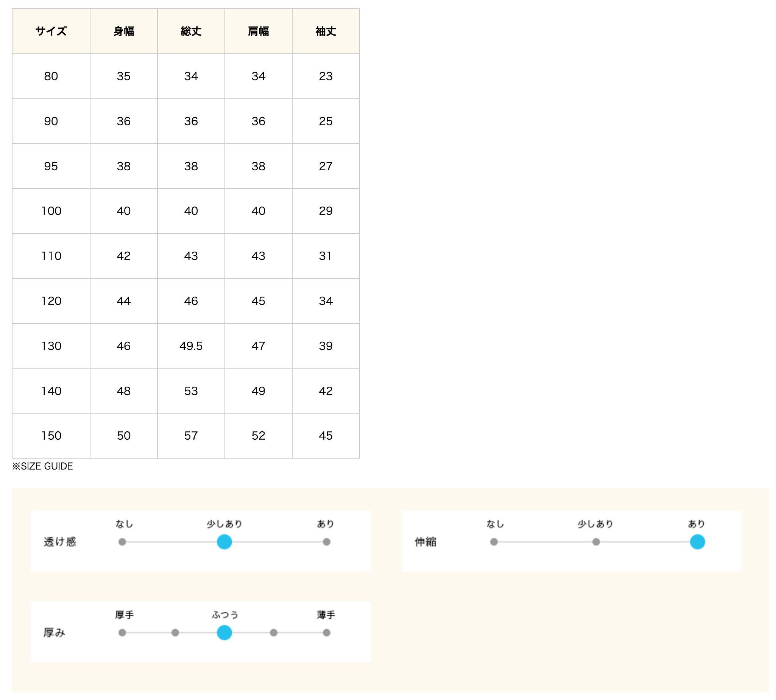Click the 49.5 cell in the 総丈 column
Viewport: 776px width, 700px height.
coord(191,346)
